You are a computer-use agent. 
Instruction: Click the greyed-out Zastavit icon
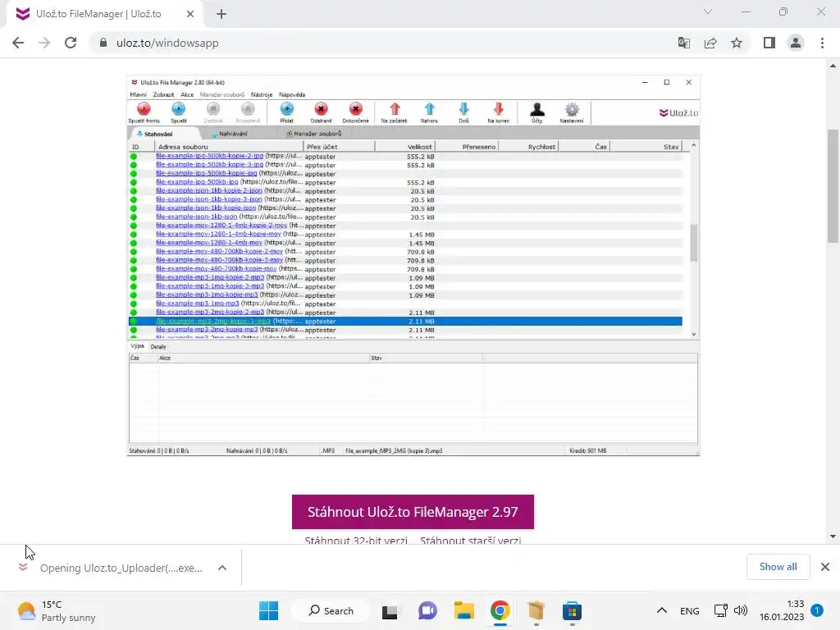click(x=213, y=109)
